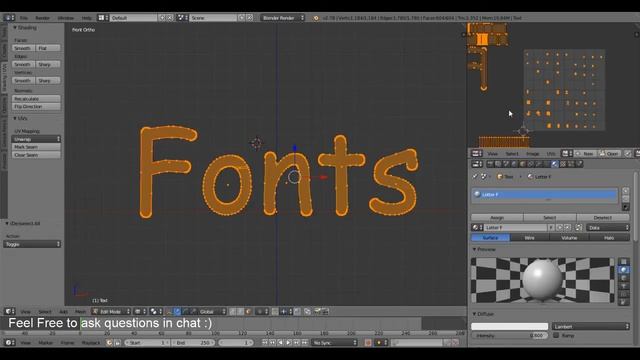Remove the selected material slot
Viewport: 640px width, 360px height.
(x=625, y=198)
